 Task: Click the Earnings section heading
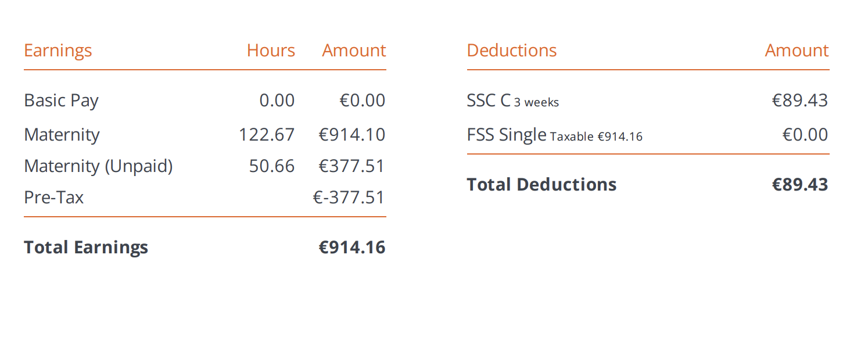pos(58,51)
